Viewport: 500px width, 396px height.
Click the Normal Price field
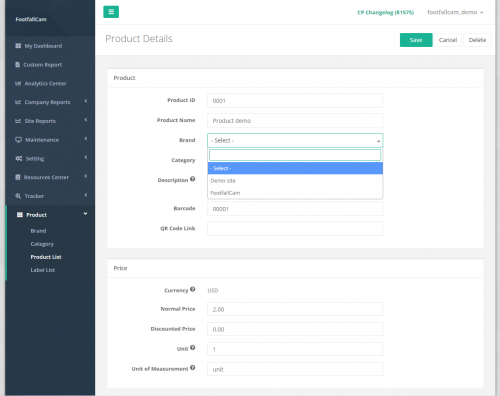point(295,309)
